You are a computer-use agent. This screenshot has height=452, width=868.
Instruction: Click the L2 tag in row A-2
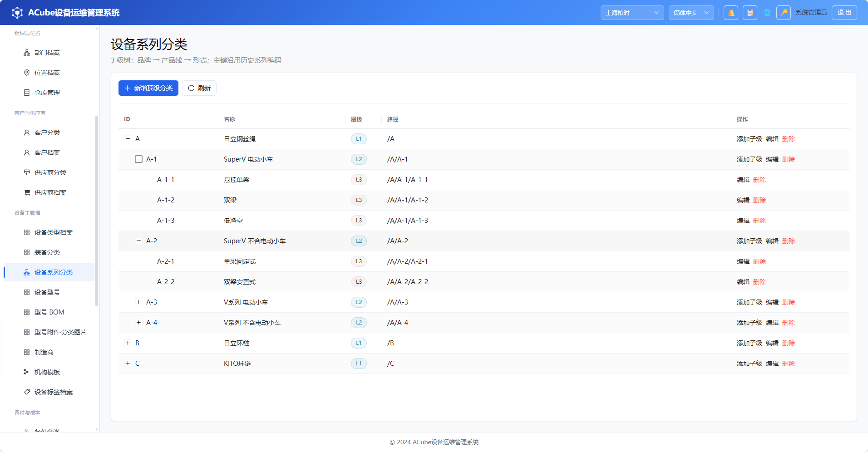(x=359, y=241)
